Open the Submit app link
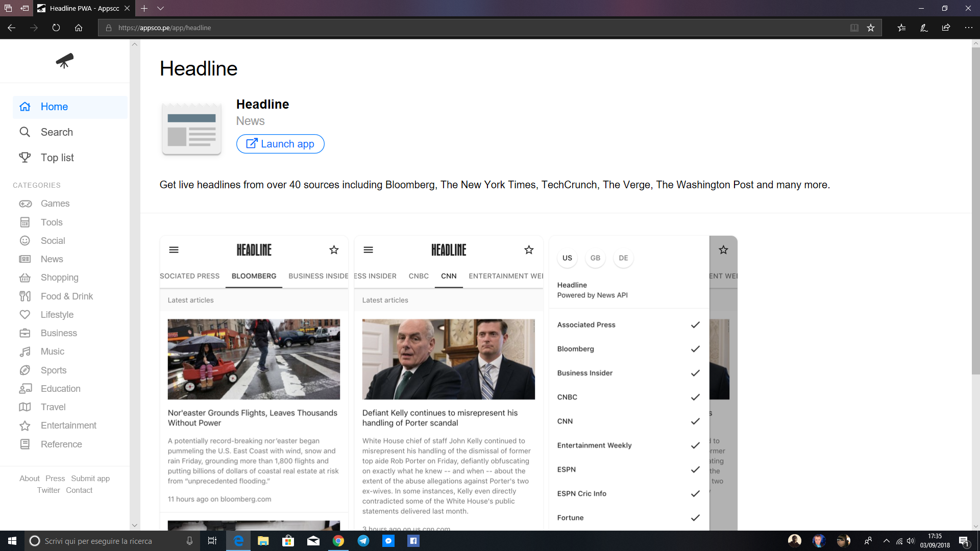Screen dimensions: 980x551 point(90,479)
